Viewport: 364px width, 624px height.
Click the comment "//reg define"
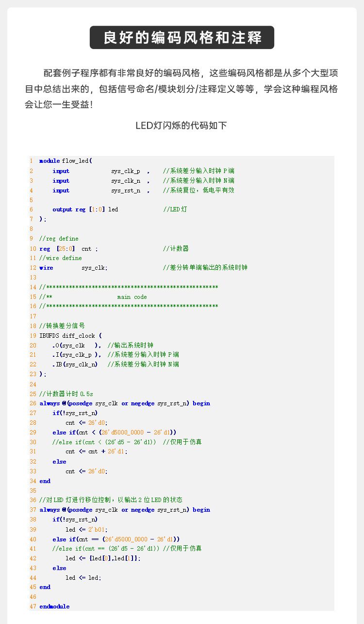(59, 239)
